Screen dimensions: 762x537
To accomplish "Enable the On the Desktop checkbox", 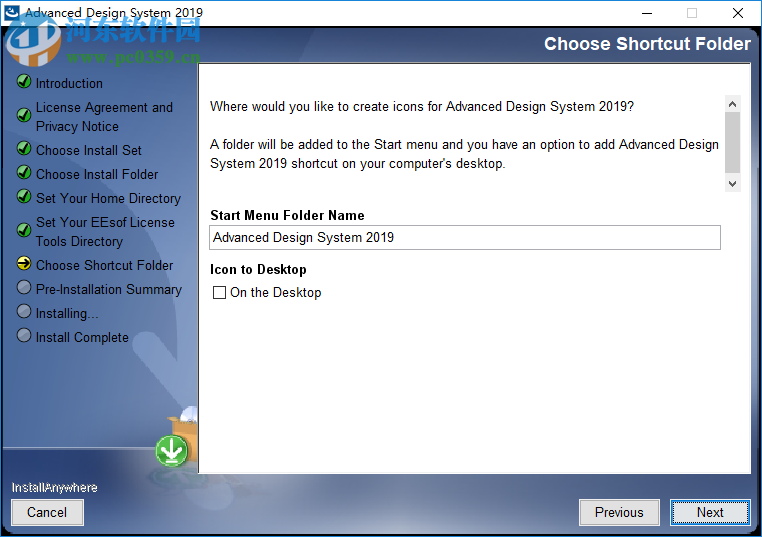I will coord(219,293).
